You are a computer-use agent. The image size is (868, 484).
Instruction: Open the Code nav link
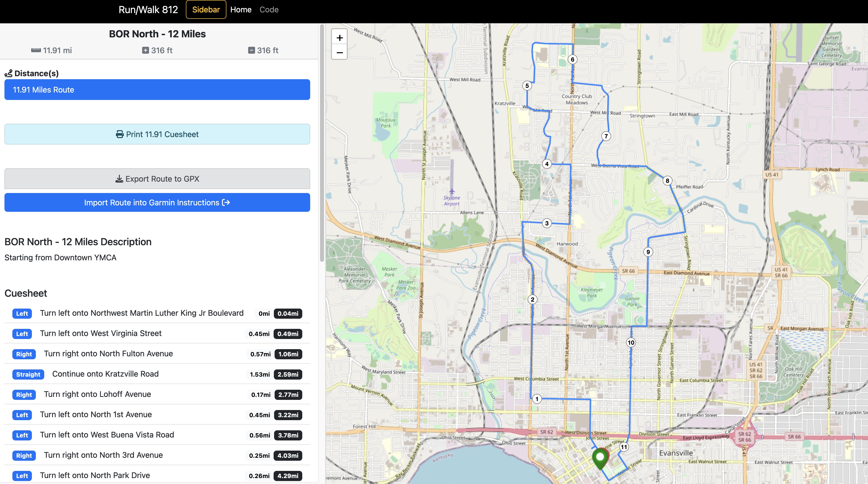(269, 10)
